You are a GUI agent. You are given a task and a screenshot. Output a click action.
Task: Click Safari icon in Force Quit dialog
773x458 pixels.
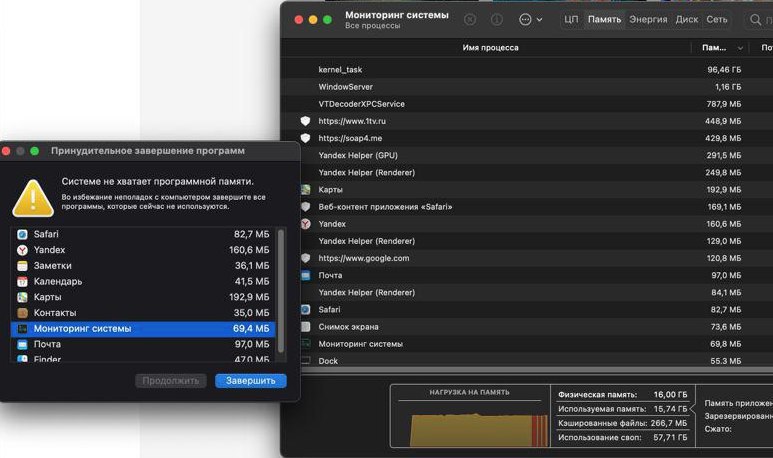[22, 234]
